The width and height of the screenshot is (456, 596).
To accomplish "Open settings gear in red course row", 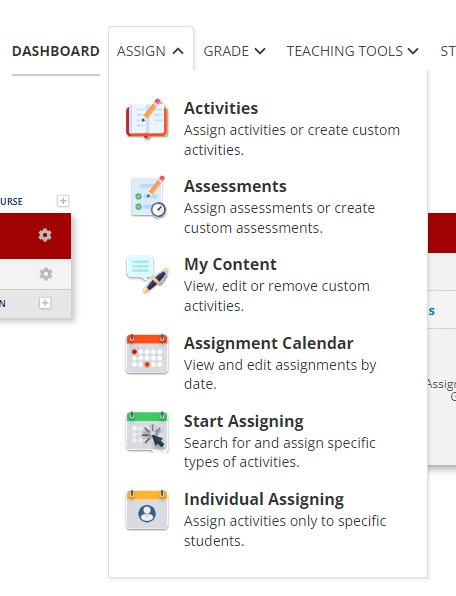I will click(45, 235).
